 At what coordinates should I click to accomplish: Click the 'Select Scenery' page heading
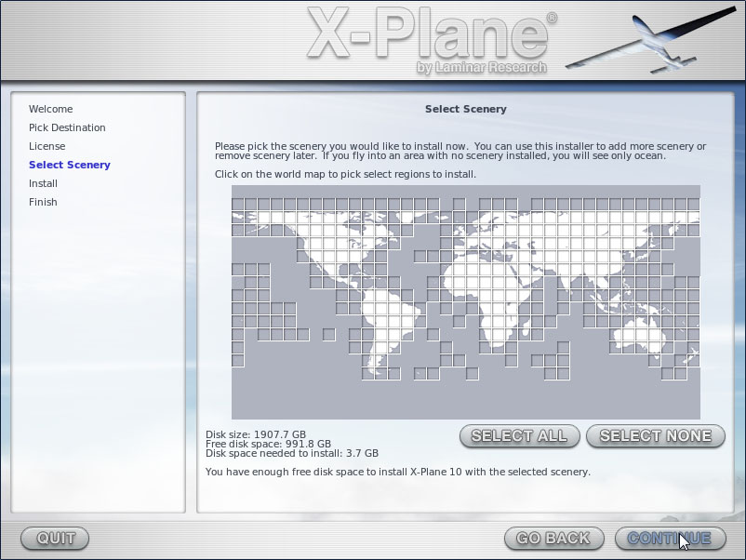(466, 109)
